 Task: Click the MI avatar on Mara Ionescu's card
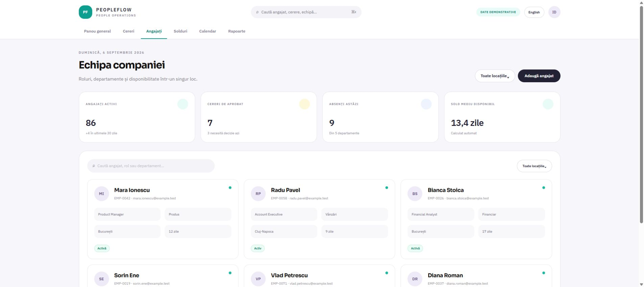point(101,194)
